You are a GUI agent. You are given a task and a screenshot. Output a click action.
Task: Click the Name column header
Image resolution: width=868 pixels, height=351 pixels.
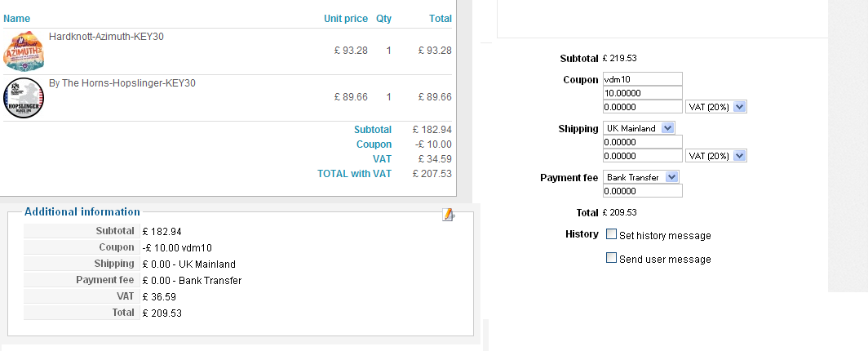[x=17, y=18]
